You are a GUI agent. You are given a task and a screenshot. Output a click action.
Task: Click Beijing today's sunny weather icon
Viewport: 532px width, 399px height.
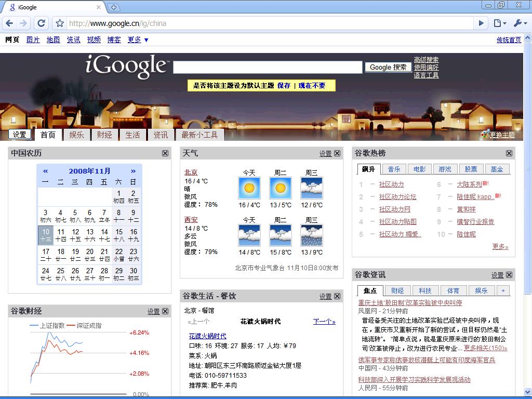tap(249, 188)
